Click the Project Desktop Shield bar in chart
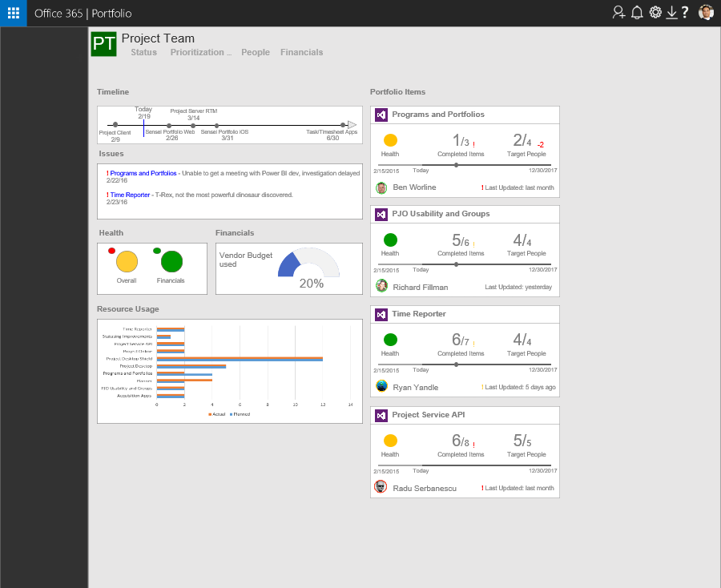721x588 pixels. pyautogui.click(x=240, y=359)
